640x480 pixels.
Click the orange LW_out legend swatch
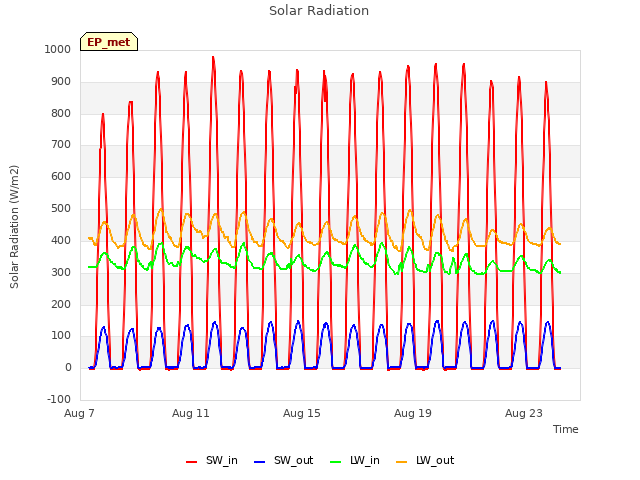click(x=401, y=462)
